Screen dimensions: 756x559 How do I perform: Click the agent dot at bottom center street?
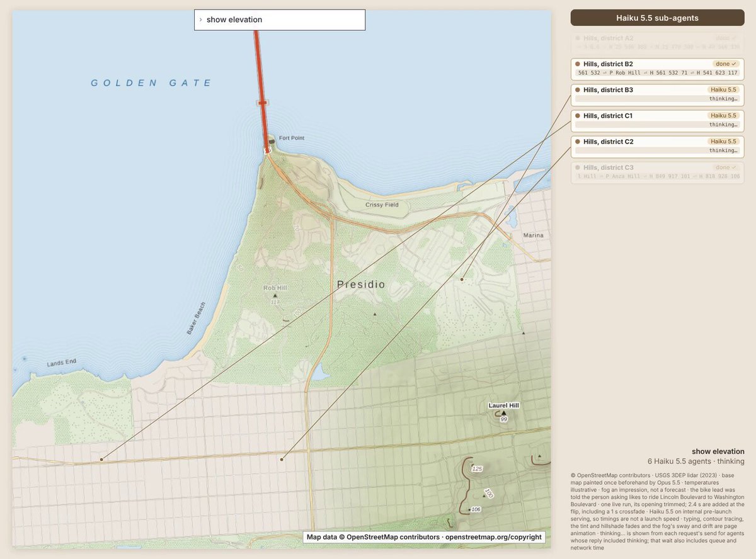point(282,460)
